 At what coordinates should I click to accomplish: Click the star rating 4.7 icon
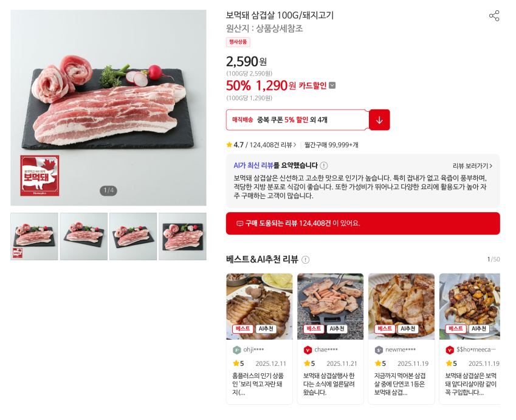[x=229, y=145]
